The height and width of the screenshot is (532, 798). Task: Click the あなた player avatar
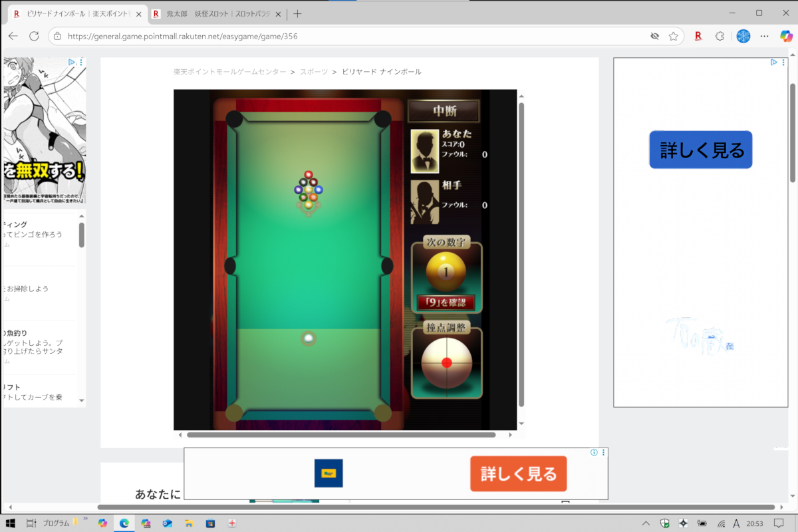(x=425, y=151)
